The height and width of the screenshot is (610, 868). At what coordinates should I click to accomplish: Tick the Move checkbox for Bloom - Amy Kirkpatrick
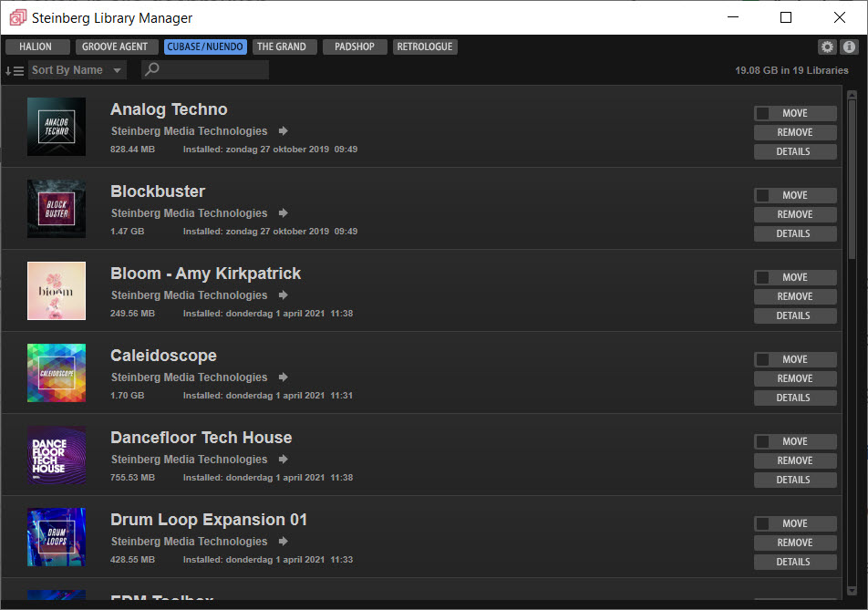(763, 277)
